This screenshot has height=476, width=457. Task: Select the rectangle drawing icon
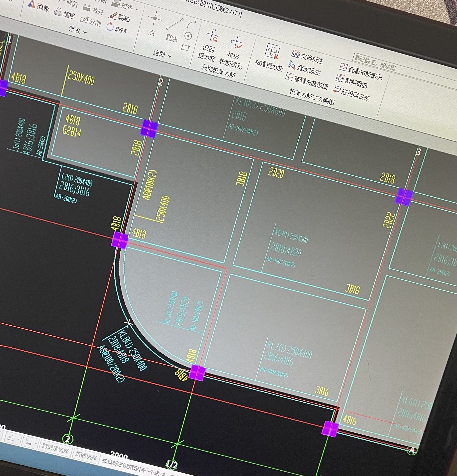tap(185, 47)
